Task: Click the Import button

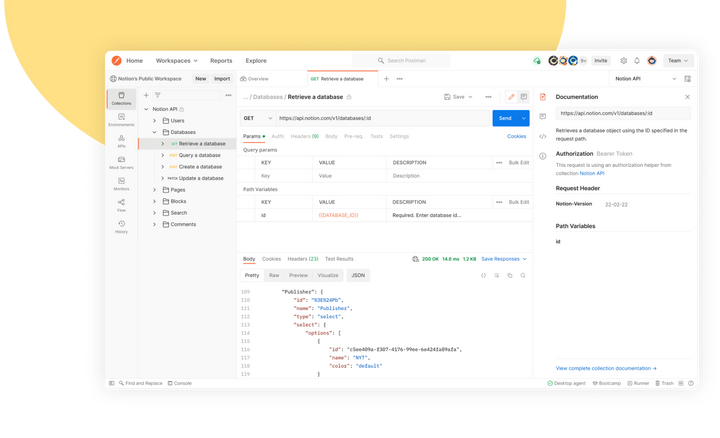Action: pos(222,79)
